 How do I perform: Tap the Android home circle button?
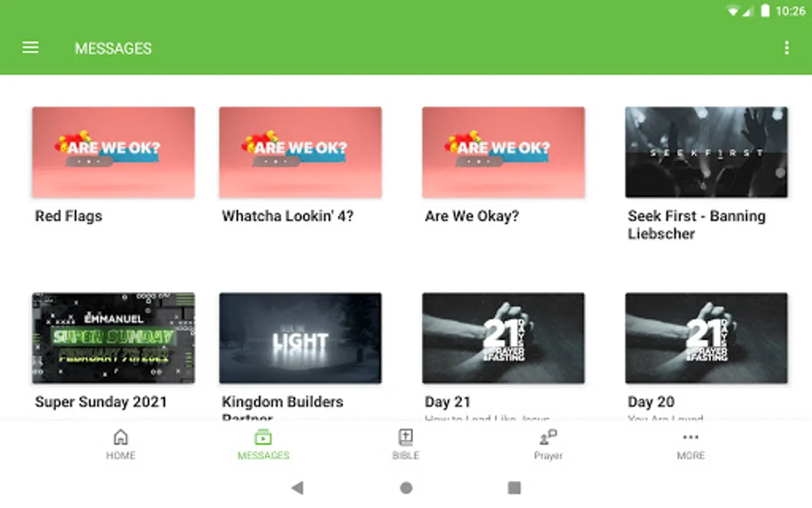(406, 488)
